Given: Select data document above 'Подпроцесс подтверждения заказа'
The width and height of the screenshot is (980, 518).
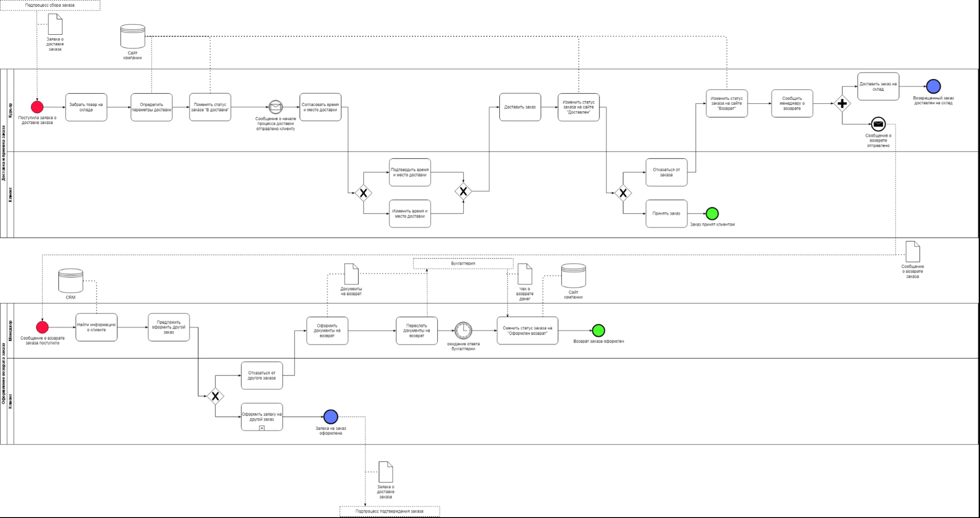Looking at the screenshot, I should (x=385, y=472).
